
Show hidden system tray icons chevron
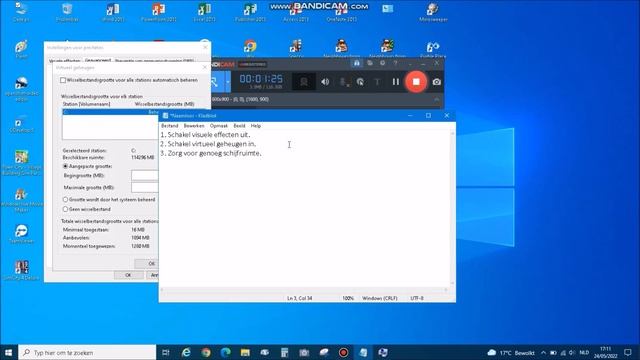pyautogui.click(x=543, y=353)
